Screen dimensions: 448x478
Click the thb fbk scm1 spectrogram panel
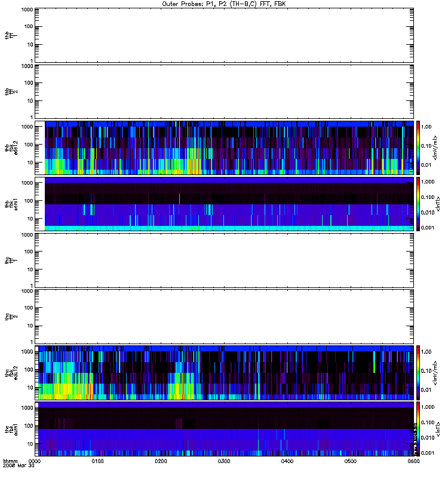[x=224, y=204]
